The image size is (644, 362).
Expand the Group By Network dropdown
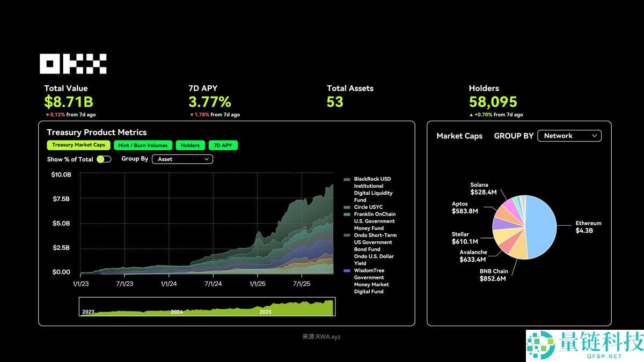(x=569, y=136)
